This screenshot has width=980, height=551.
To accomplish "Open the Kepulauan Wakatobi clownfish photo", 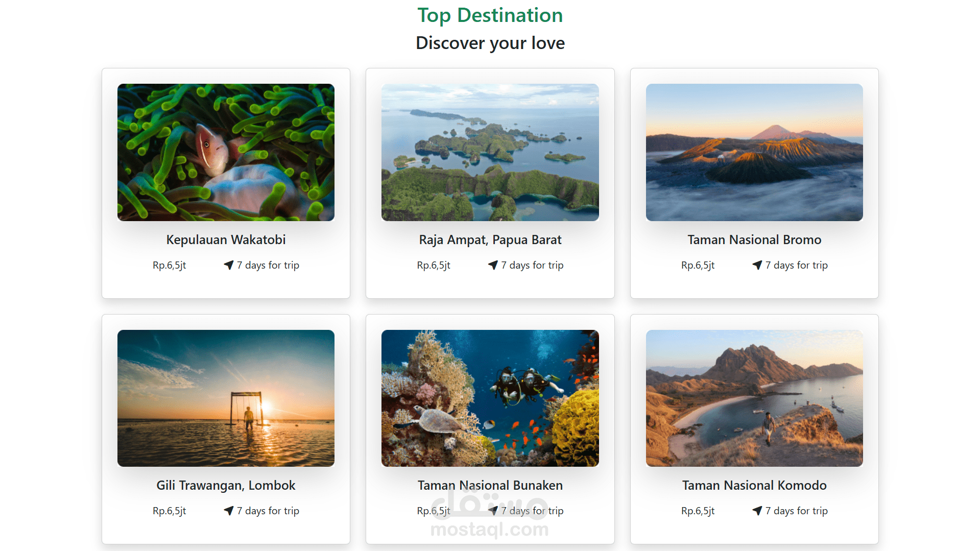I will tap(226, 152).
